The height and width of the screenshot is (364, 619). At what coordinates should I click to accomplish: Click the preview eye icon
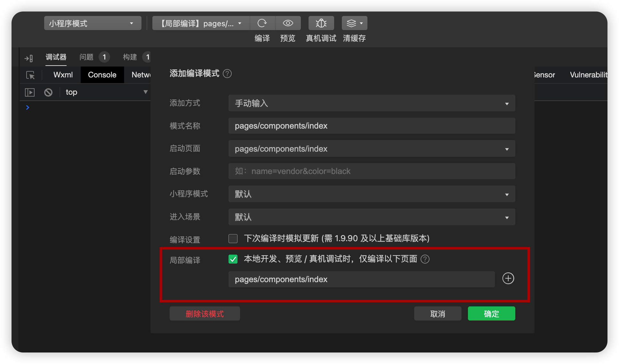(288, 23)
